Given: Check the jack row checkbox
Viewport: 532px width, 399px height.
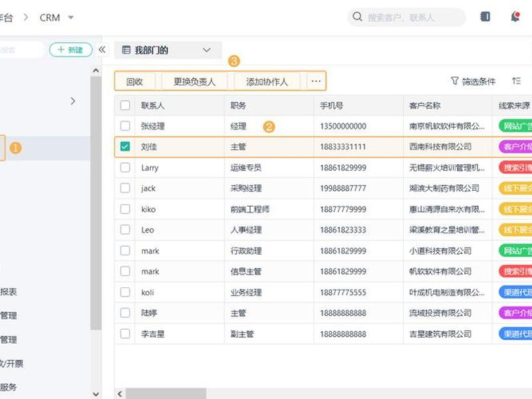Looking at the screenshot, I should click(x=125, y=188).
